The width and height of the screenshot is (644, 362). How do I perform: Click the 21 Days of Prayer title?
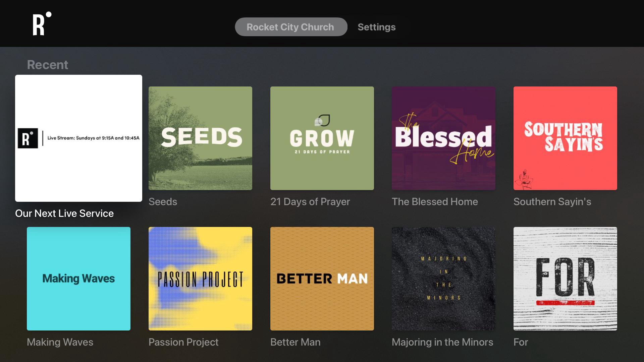click(310, 201)
